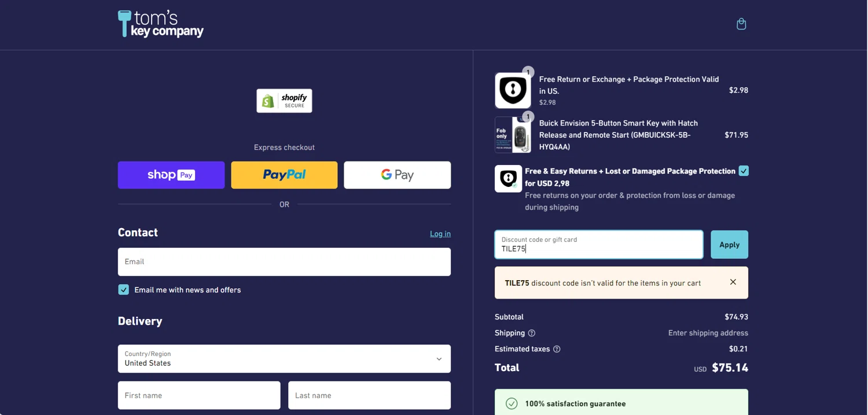
Task: Click the package protection shield thumbnail
Action: click(513, 90)
